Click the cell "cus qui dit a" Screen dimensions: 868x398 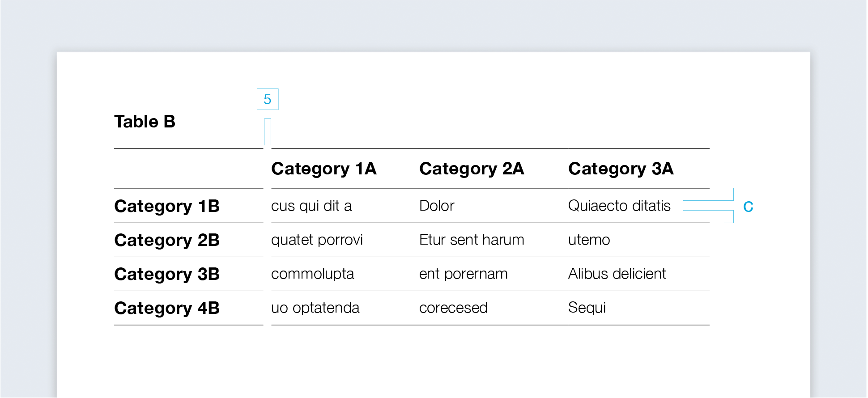coord(311,206)
